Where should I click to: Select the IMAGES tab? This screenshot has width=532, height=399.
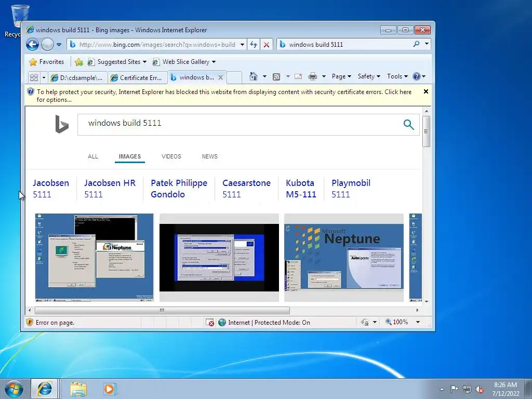(129, 156)
